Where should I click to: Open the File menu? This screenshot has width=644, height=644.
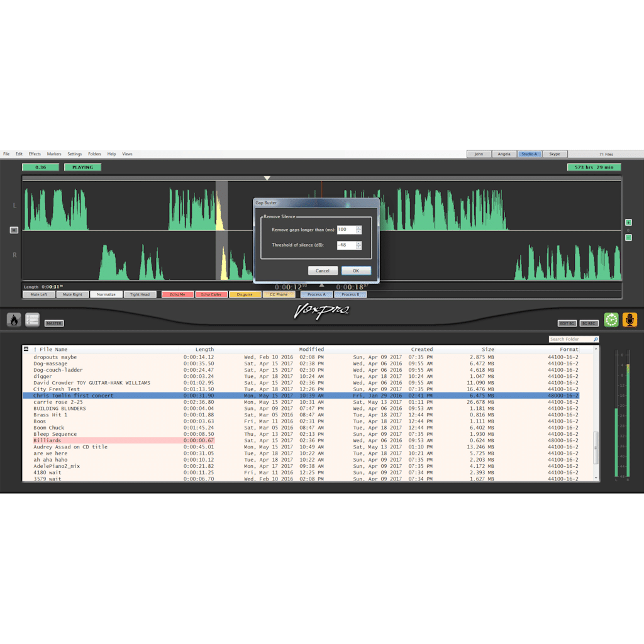pos(6,154)
